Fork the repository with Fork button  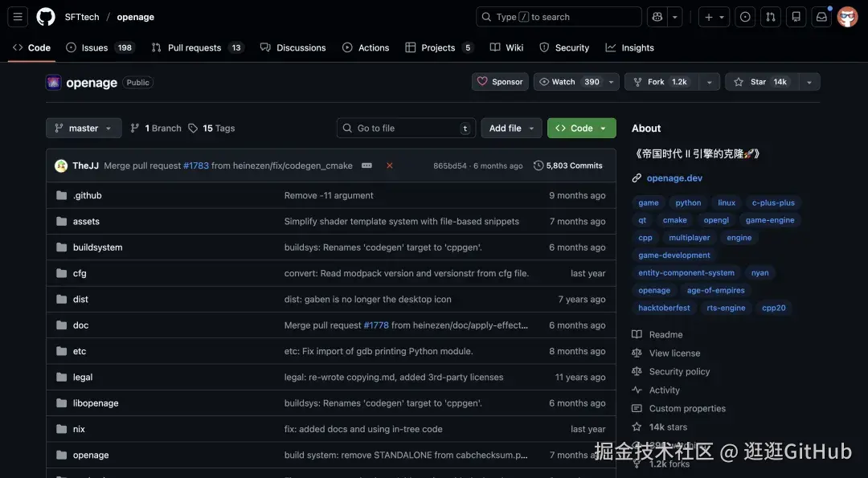661,82
